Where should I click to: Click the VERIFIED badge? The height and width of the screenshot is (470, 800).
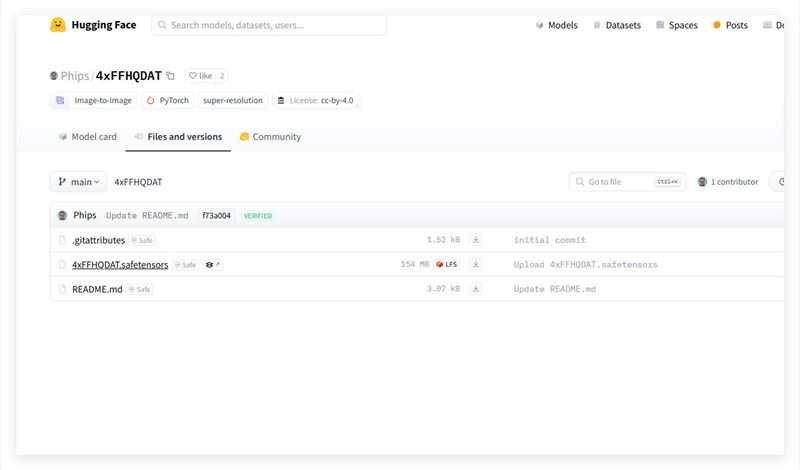pos(258,216)
